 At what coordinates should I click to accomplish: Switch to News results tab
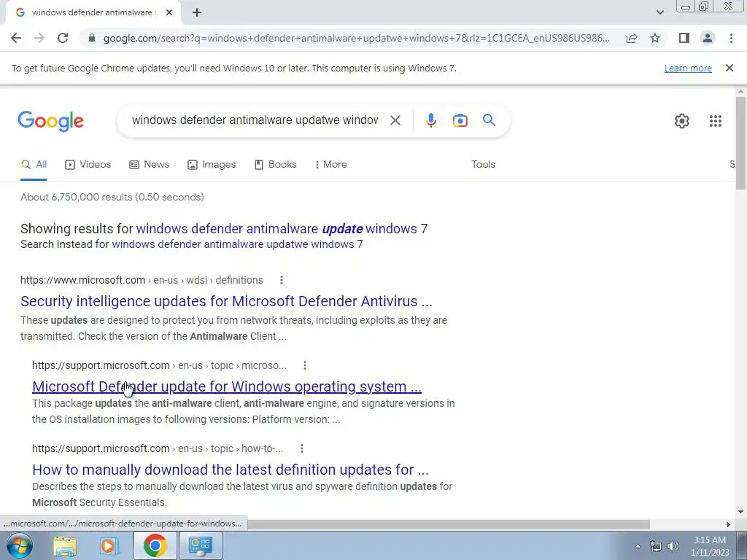coord(149,165)
